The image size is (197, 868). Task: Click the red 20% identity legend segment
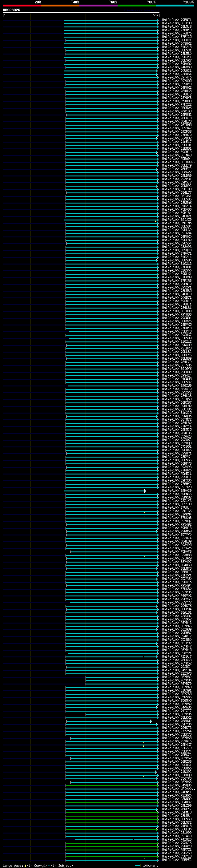tap(22, 6)
